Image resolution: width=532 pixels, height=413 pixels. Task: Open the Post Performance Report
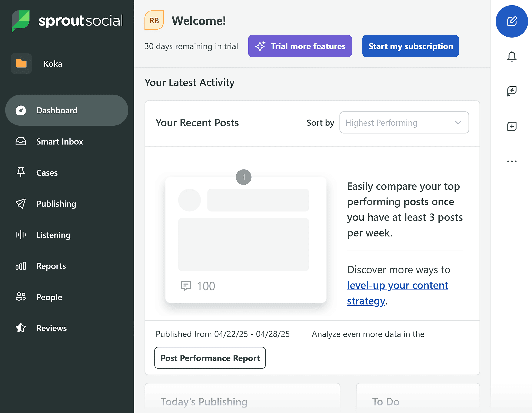[x=210, y=358]
